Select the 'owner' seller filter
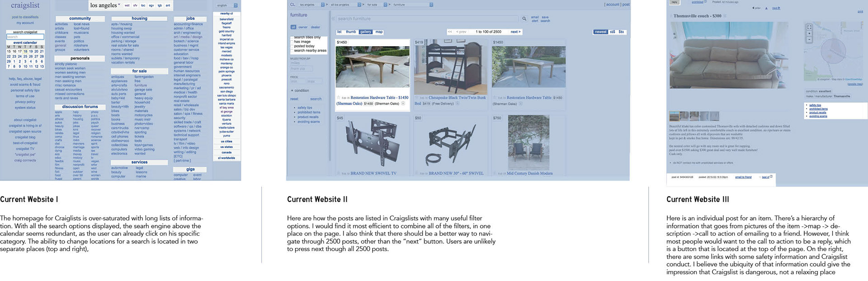Viewport: 868px width, 281px height. point(303,27)
